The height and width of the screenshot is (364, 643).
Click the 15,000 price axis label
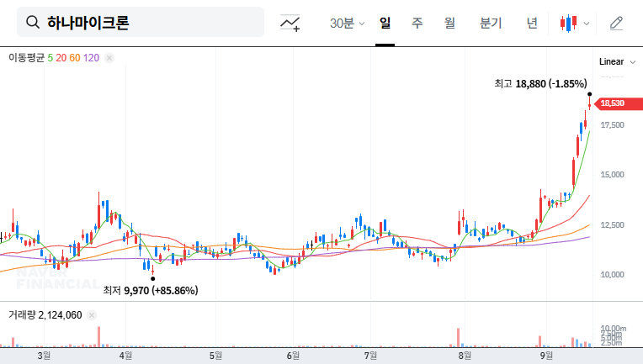pos(612,175)
